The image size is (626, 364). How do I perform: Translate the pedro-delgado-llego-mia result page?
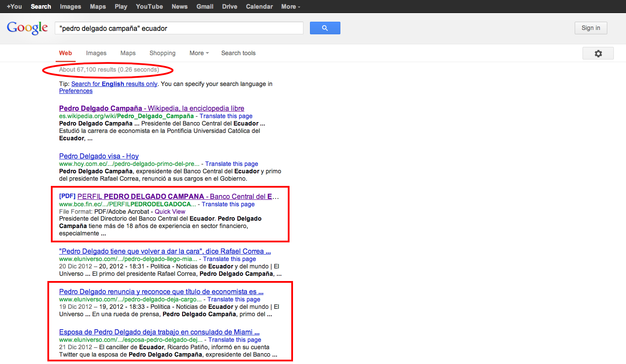[x=230, y=259]
